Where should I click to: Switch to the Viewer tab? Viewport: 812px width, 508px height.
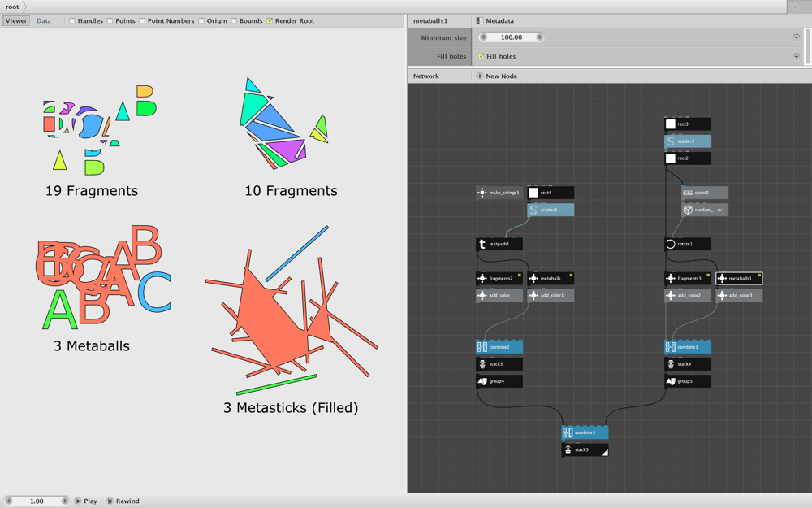pyautogui.click(x=16, y=21)
